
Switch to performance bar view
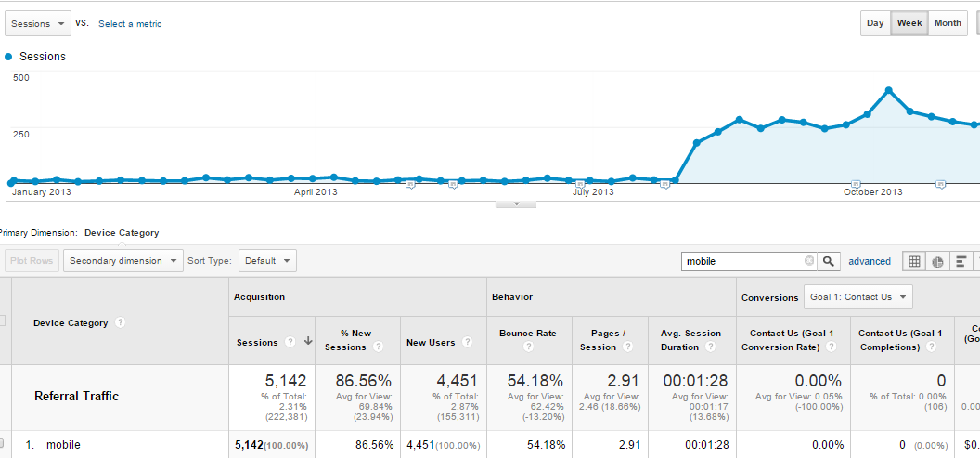click(x=961, y=261)
